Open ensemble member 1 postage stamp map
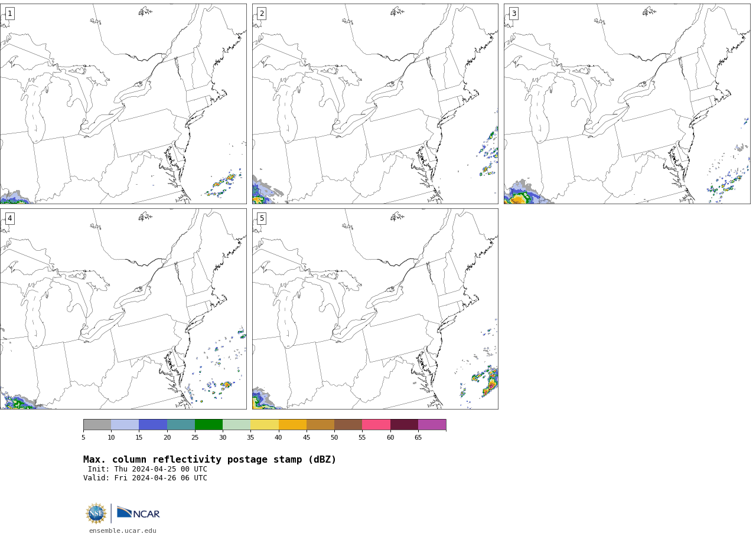The width and height of the screenshot is (756, 537). [123, 104]
